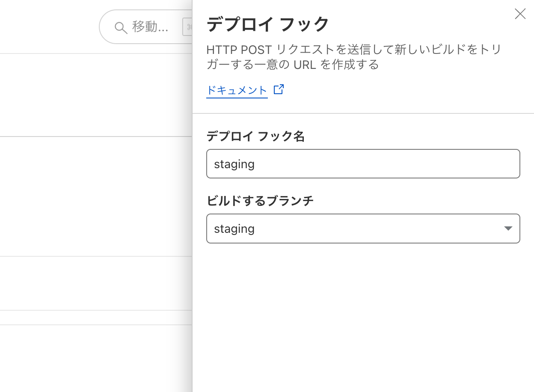Image resolution: width=534 pixels, height=392 pixels.
Task: Click the X icon to dismiss the deploy hook panel
Action: (520, 14)
